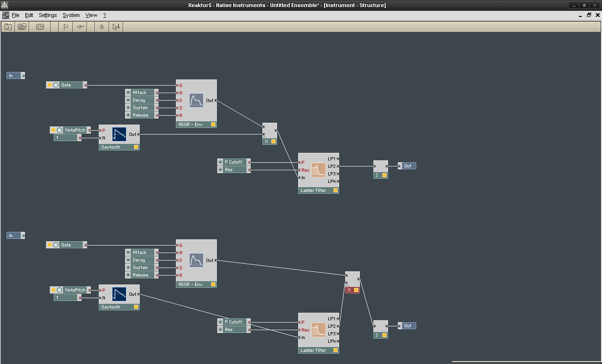Image resolution: width=602 pixels, height=364 pixels.
Task: Toggle the debug bug icon
Action: (x=102, y=27)
